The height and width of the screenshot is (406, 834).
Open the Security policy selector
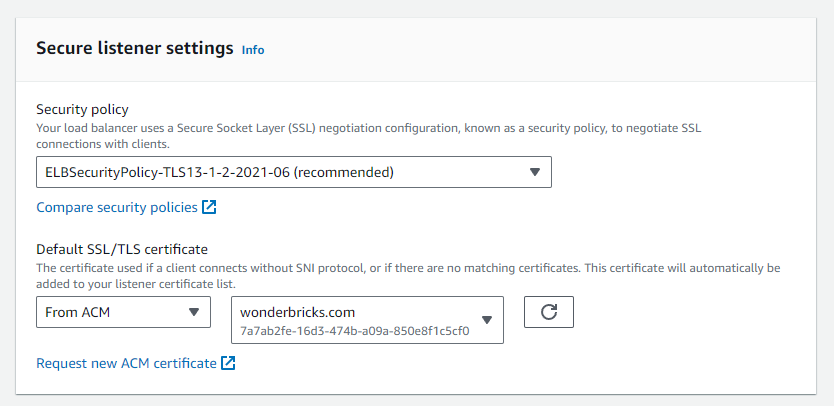[294, 172]
